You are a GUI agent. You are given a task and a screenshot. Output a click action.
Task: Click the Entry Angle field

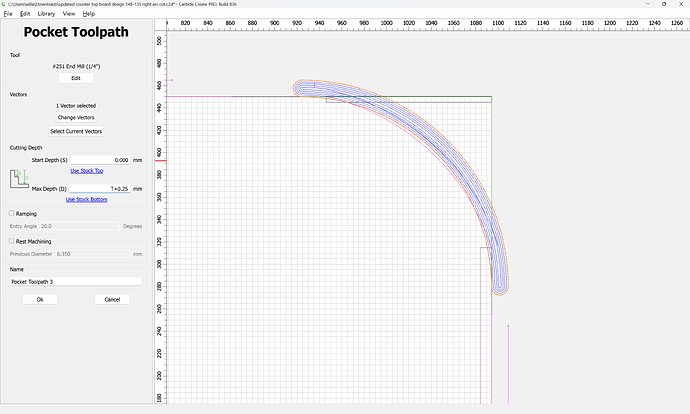click(x=81, y=226)
